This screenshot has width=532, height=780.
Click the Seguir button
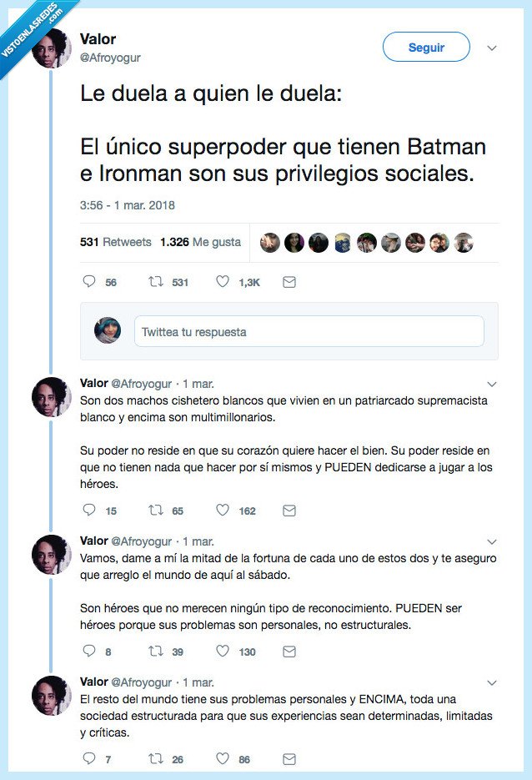426,48
